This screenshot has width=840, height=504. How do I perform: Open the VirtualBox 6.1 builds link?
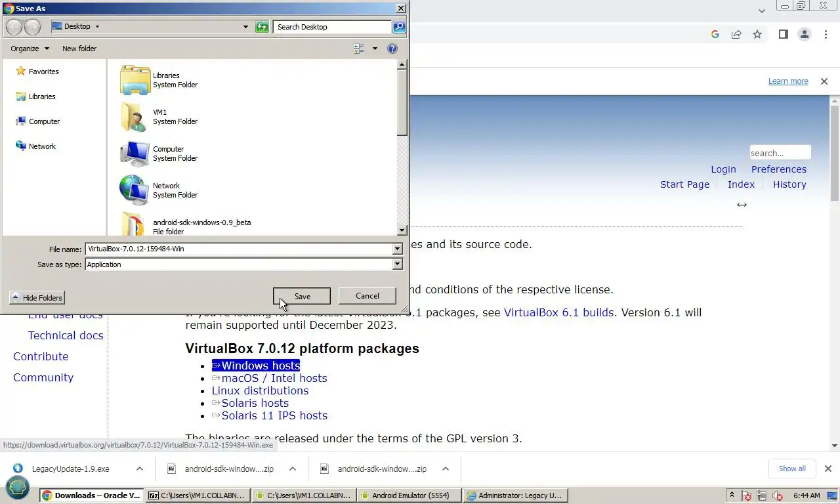[559, 312]
